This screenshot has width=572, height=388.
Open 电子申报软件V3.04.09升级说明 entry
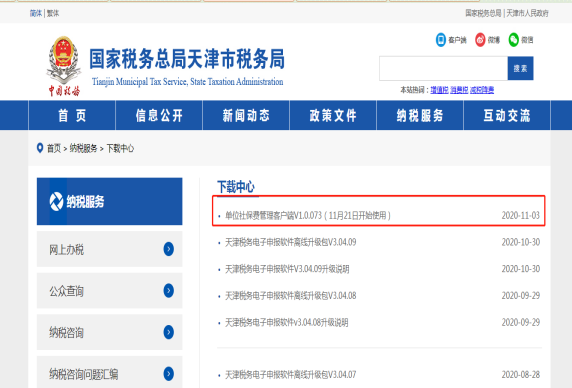click(287, 269)
